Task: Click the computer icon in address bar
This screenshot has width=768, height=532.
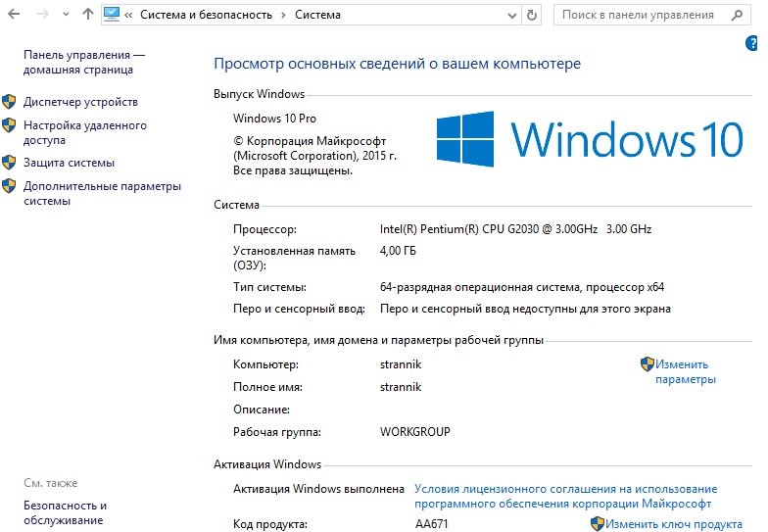Action: click(x=112, y=14)
